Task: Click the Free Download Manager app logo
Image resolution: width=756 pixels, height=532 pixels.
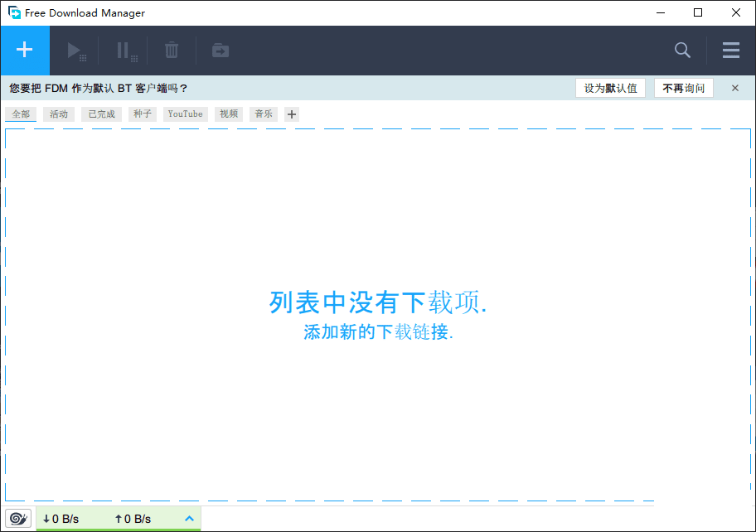Action: (x=14, y=12)
